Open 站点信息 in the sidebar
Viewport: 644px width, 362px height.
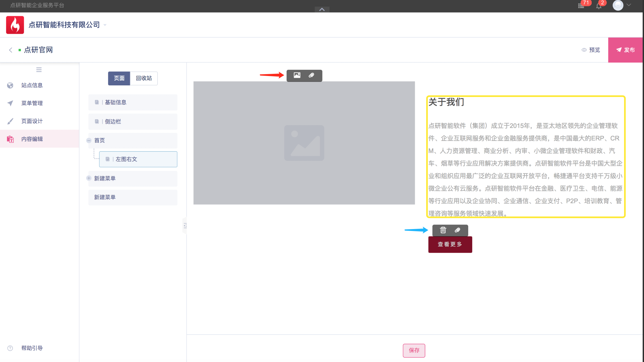click(x=39, y=85)
